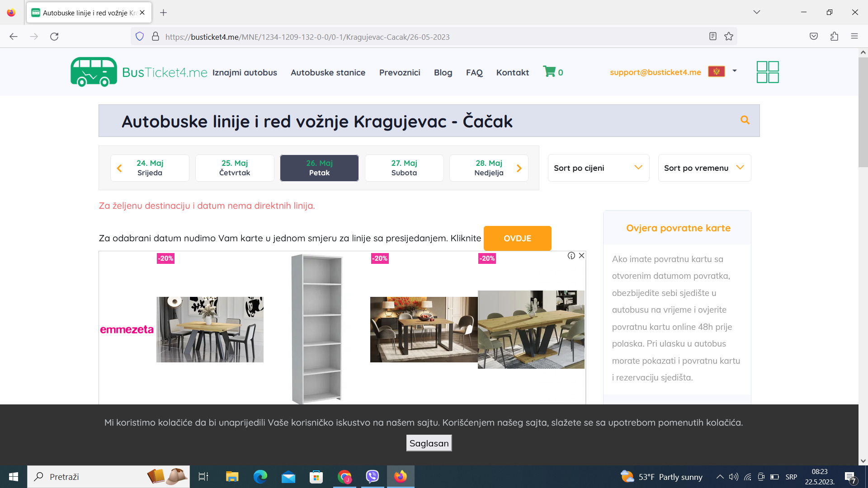Image resolution: width=868 pixels, height=488 pixels.
Task: Open the Sort po cijeni dropdown
Action: coord(598,168)
